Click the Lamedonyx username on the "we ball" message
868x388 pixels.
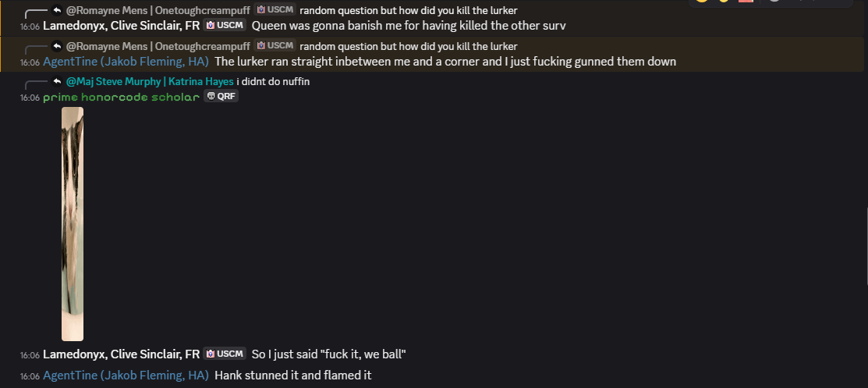[x=121, y=354]
